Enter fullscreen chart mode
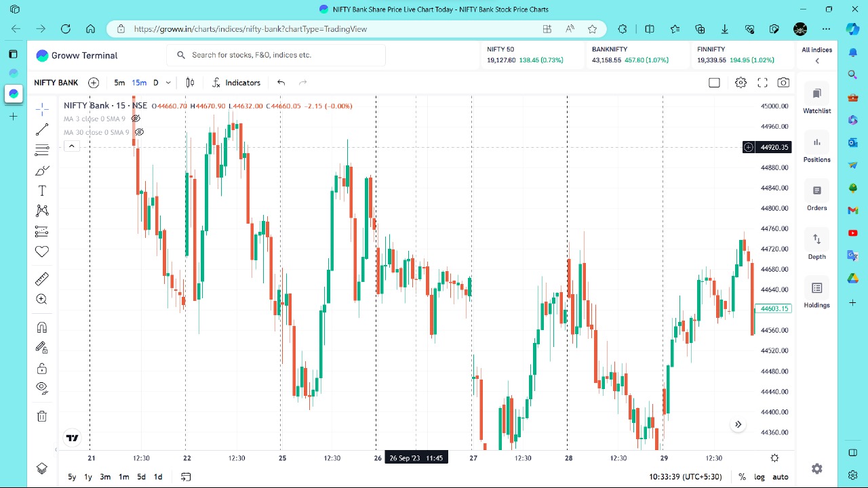This screenshot has width=868, height=488. [x=762, y=83]
